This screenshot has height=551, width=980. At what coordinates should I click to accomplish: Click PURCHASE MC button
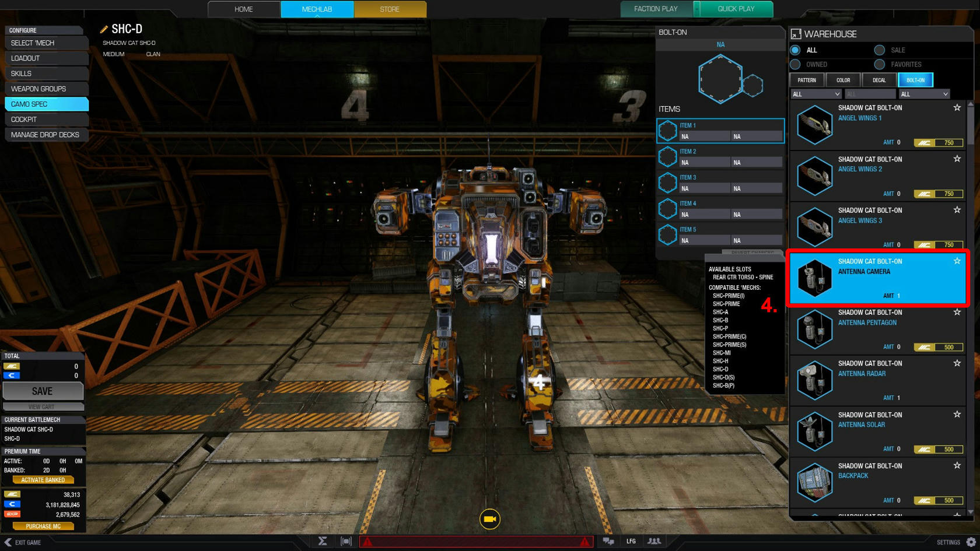[x=43, y=526]
